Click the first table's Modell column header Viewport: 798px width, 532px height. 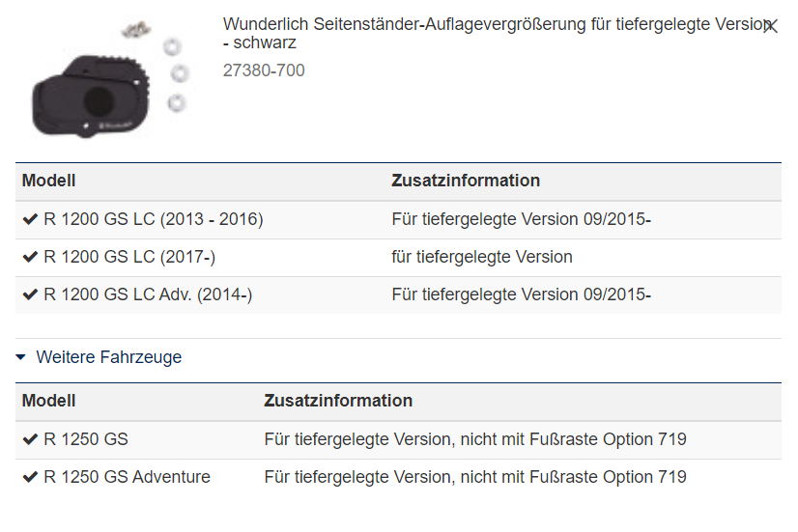[49, 181]
